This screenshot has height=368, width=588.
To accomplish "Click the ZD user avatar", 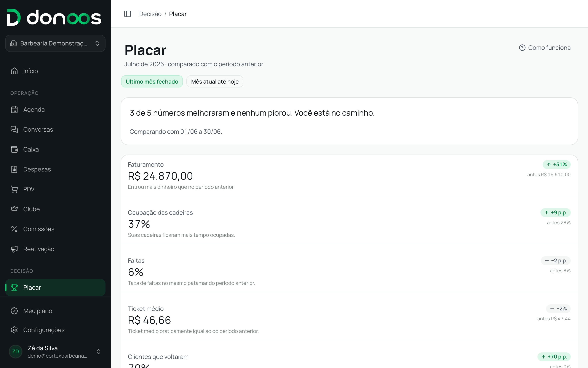I will click(16, 352).
